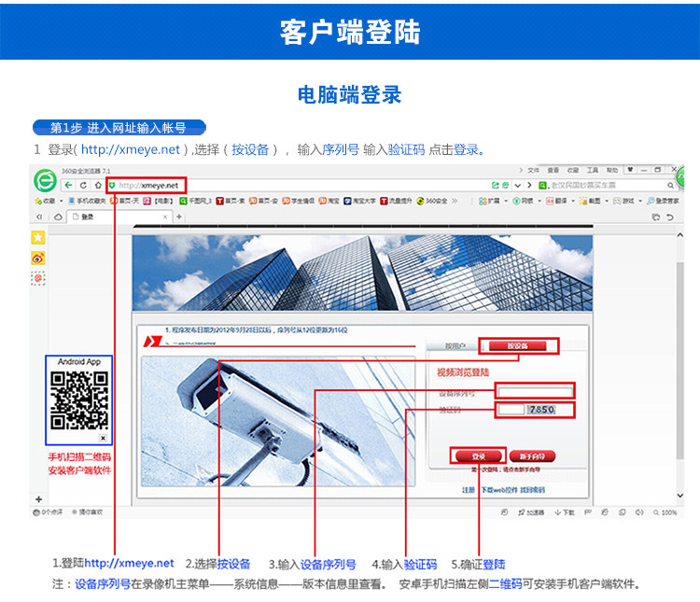This screenshot has height=602, width=700.
Task: Open the 流量提升 bookmark
Action: tap(396, 201)
